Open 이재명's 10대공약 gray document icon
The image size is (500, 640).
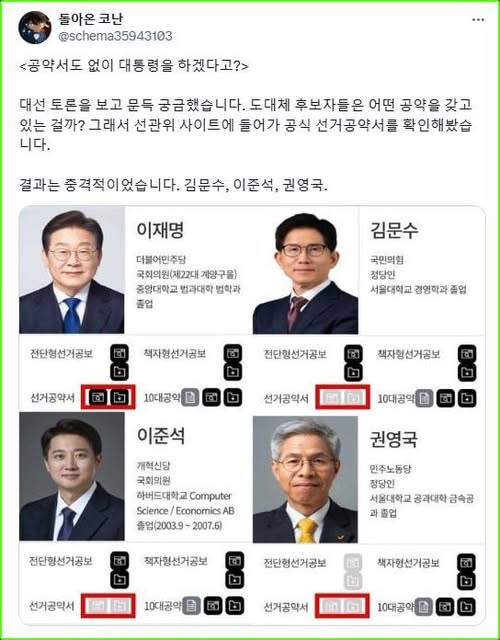[x=190, y=398]
